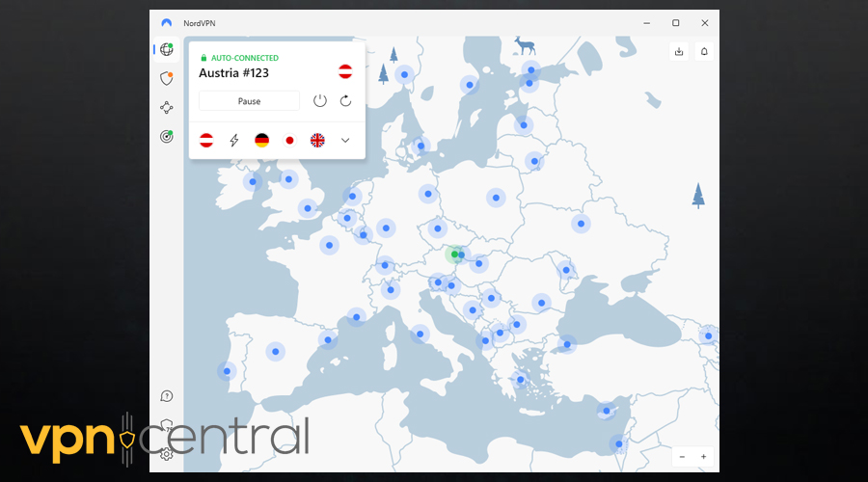Select the Ireland server marker on map
868x482 pixels.
point(253,181)
